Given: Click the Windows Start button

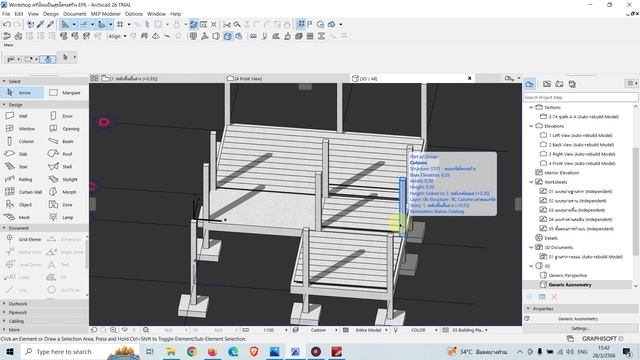Looking at the screenshot, I should pos(10,351).
